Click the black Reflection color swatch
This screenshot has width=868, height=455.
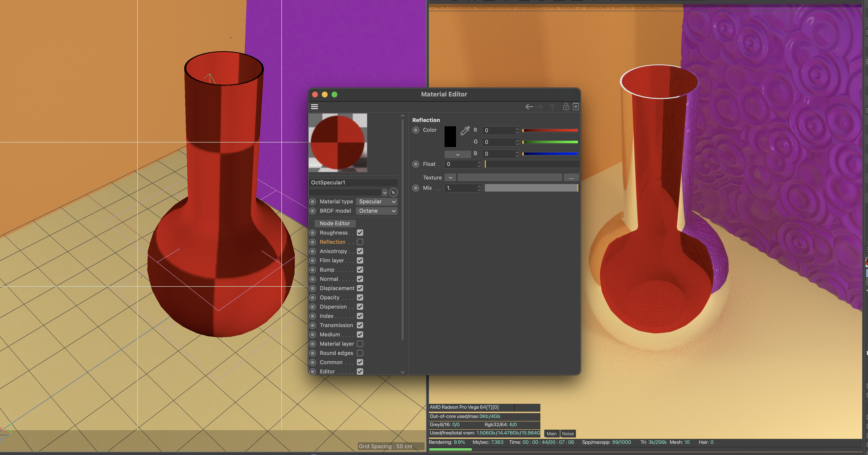pyautogui.click(x=450, y=137)
